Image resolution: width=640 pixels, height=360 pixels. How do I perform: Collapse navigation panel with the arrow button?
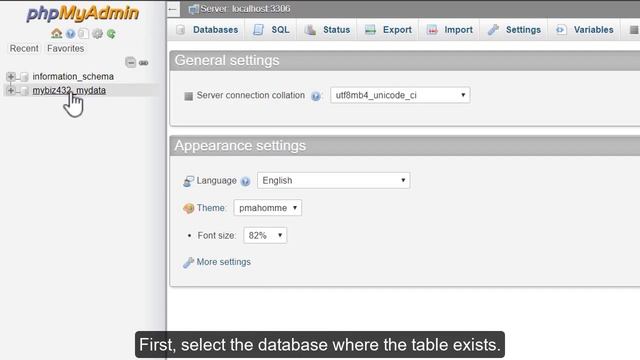pyautogui.click(x=173, y=9)
